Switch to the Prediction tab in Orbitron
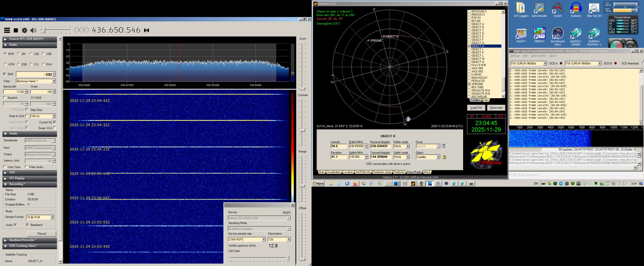 (x=399, y=172)
